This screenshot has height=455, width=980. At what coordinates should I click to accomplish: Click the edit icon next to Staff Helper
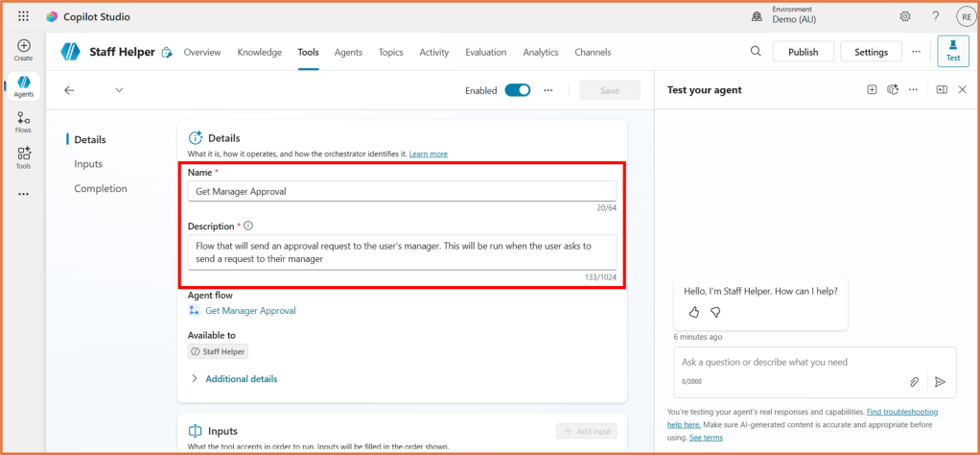(166, 53)
